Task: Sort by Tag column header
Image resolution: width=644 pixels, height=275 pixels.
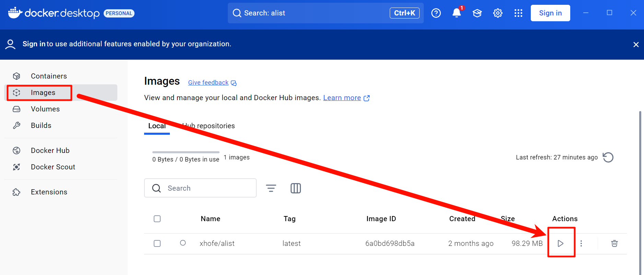Action: coord(290,219)
